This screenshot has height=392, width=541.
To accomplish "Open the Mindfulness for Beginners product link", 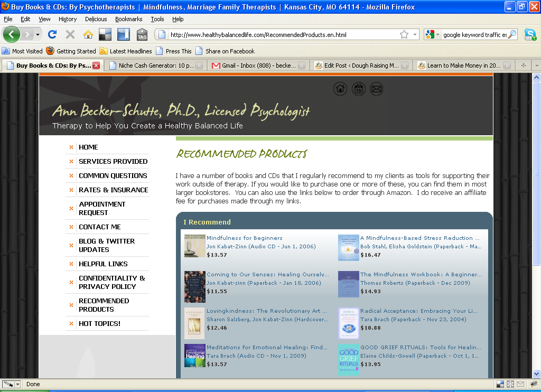I will pyautogui.click(x=244, y=238).
